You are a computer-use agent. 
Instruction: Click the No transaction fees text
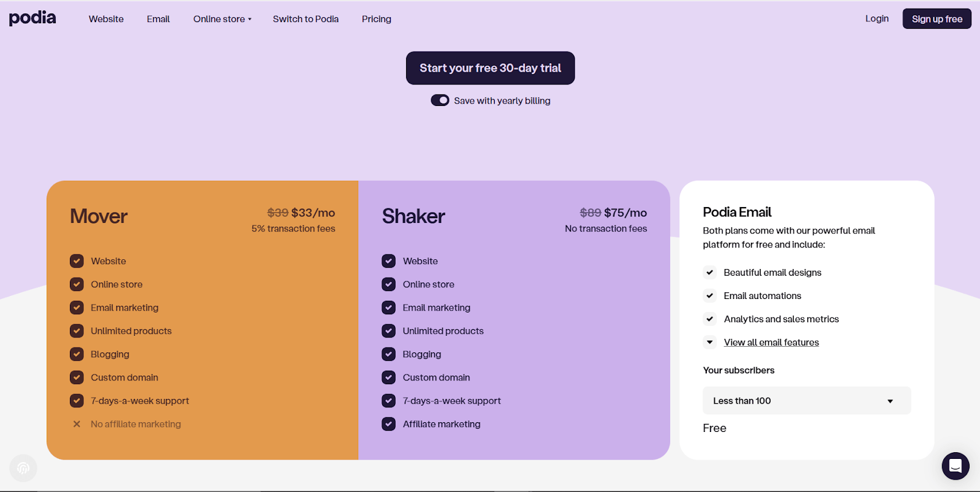tap(606, 229)
